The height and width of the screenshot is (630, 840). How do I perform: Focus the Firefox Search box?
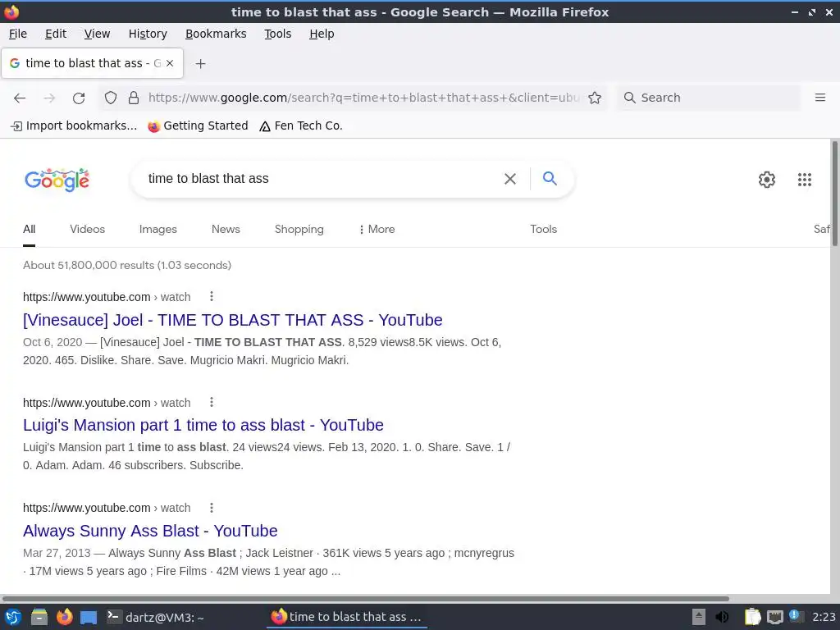[708, 98]
